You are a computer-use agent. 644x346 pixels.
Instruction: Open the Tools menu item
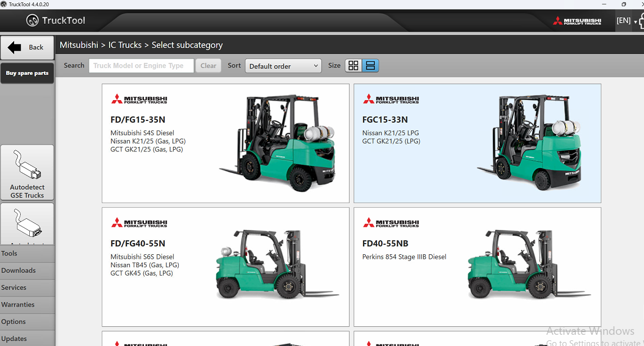[x=27, y=253]
